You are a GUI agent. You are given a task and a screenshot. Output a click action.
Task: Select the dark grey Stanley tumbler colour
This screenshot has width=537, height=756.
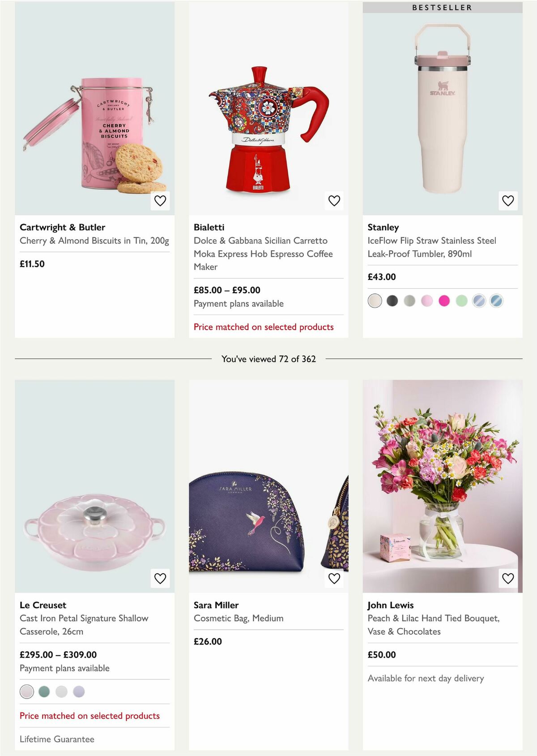pos(392,301)
